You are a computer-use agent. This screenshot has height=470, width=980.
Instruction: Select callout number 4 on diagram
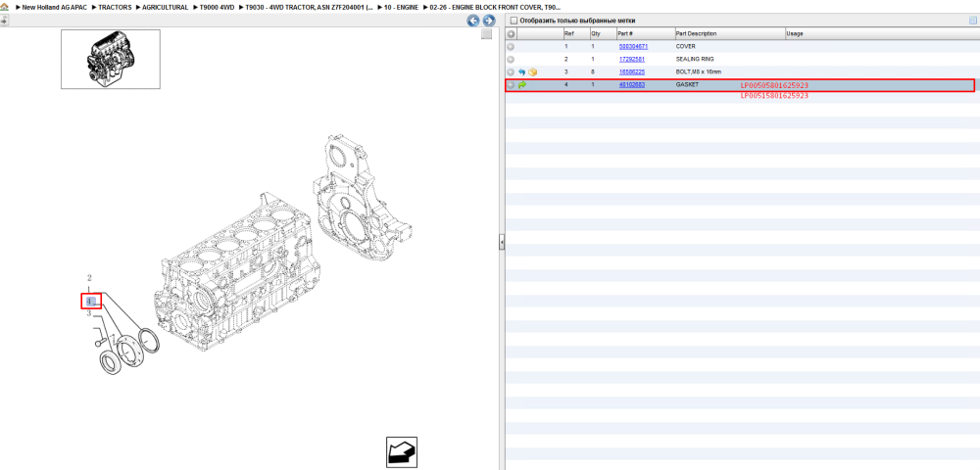tap(89, 302)
